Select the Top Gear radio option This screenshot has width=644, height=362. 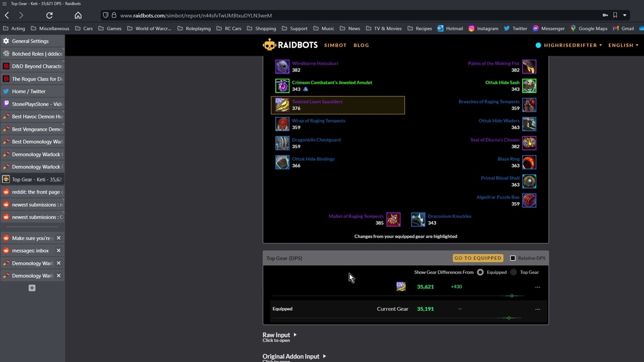513,272
